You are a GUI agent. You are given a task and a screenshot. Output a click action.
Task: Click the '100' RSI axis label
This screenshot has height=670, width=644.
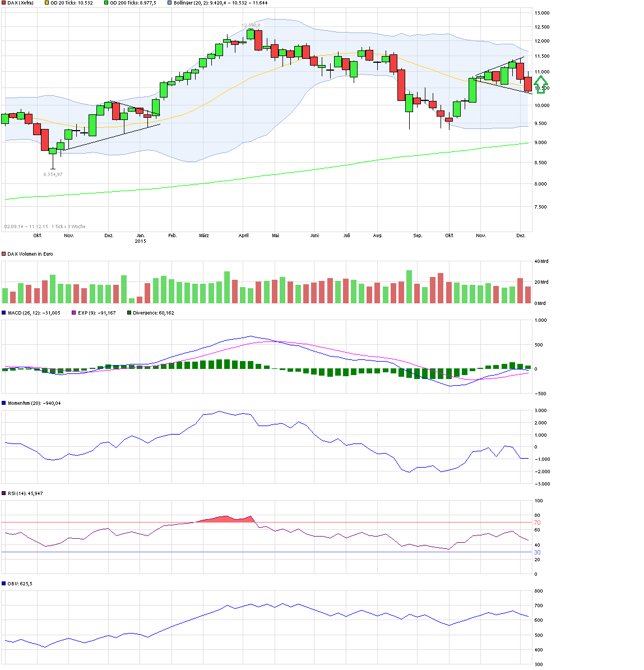pyautogui.click(x=539, y=501)
